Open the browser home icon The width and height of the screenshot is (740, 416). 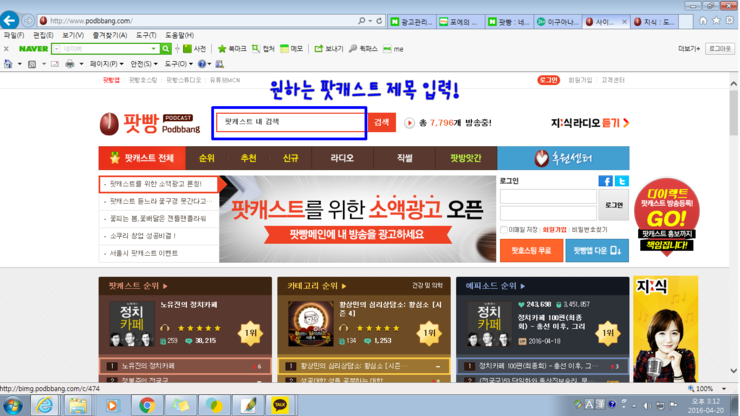[x=703, y=20]
